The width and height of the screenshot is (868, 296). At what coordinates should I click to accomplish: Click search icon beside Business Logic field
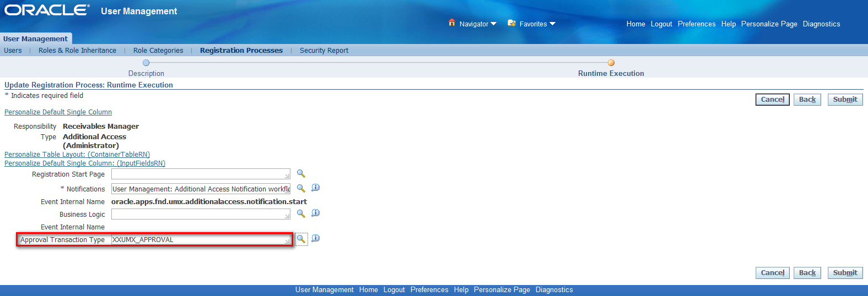301,213
